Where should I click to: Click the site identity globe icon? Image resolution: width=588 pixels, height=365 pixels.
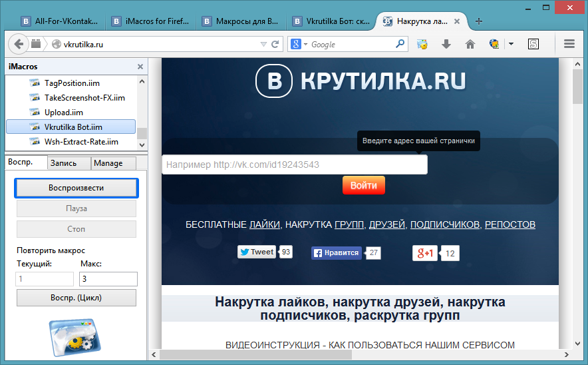pyautogui.click(x=57, y=45)
